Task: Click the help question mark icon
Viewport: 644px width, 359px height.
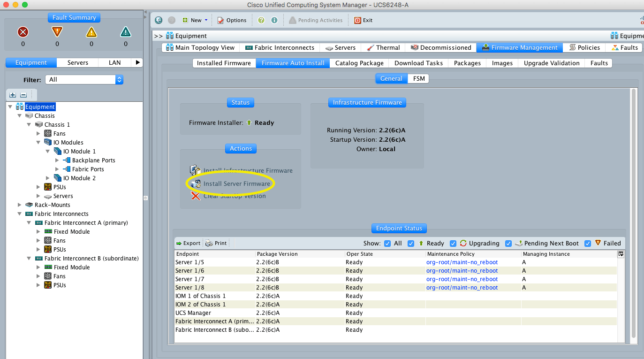Action: (x=262, y=20)
